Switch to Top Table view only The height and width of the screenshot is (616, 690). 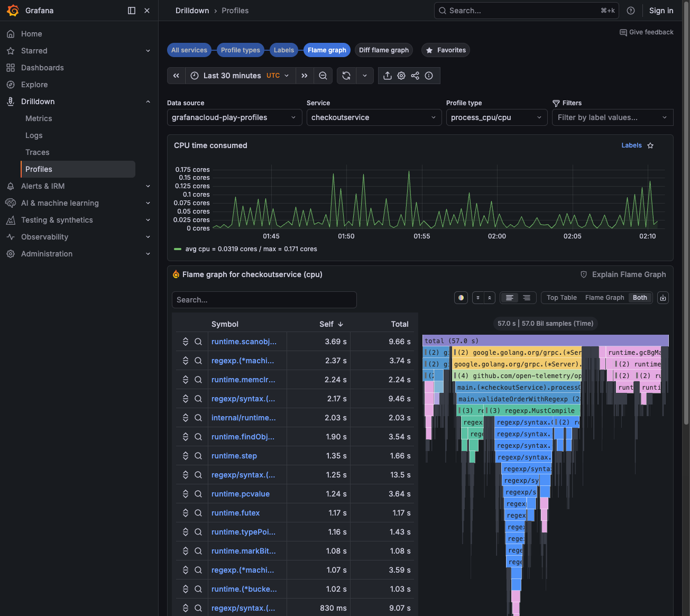pos(561,298)
